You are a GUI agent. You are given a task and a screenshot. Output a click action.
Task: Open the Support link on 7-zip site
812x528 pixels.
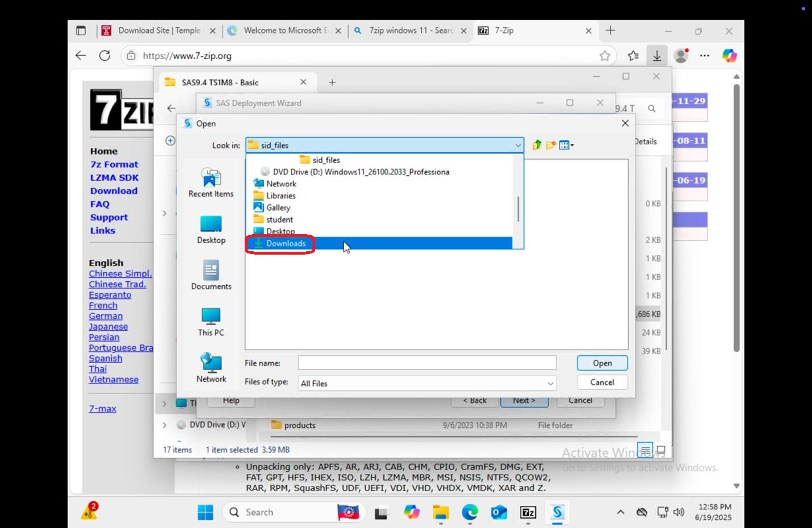point(108,217)
